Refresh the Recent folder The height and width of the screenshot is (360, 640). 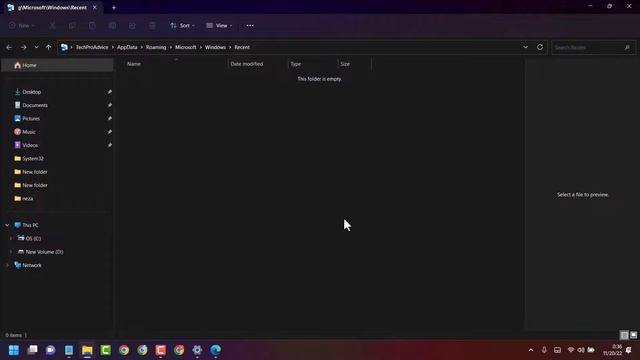point(540,47)
